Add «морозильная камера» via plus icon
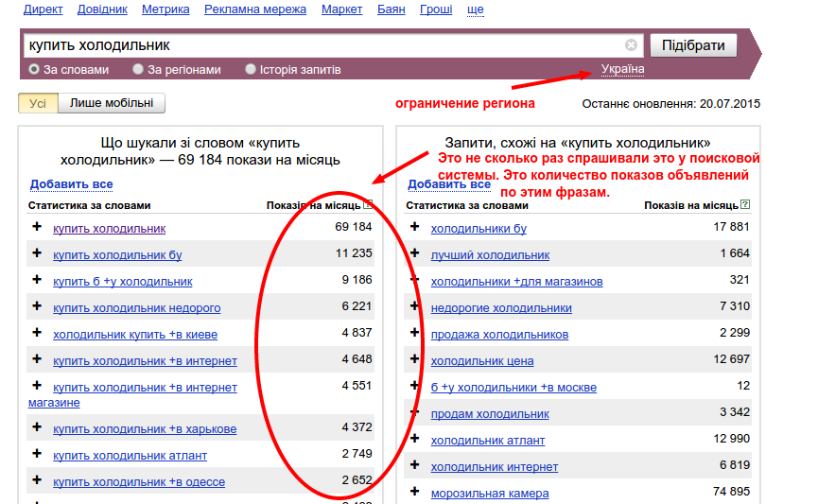This screenshot has width=818, height=504. point(414,492)
